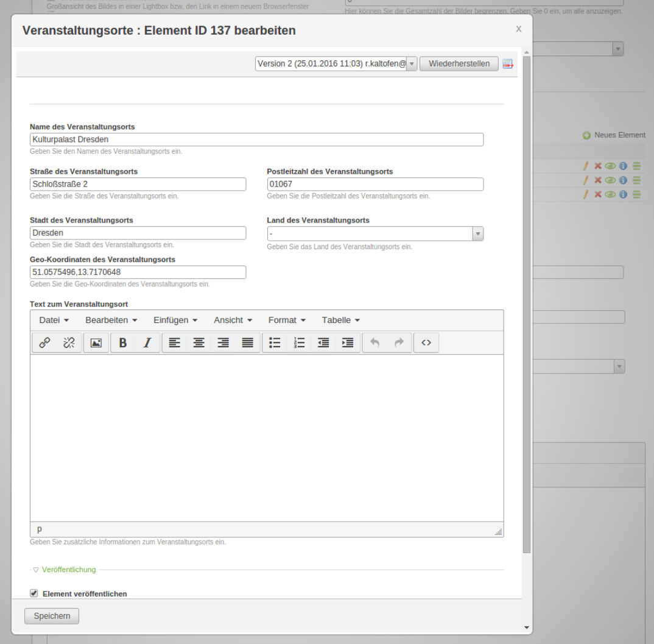Screen dimensions: 654x644
Task: Click the Wiederherstellen button
Action: pyautogui.click(x=459, y=63)
